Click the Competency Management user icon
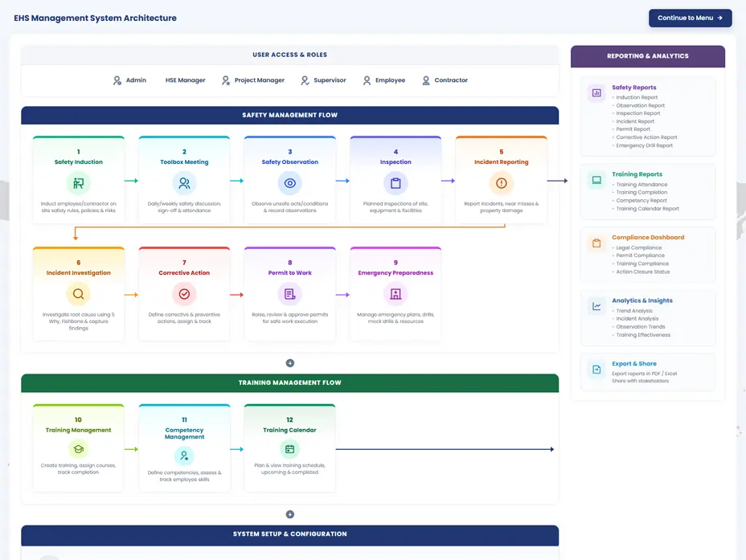 [184, 456]
